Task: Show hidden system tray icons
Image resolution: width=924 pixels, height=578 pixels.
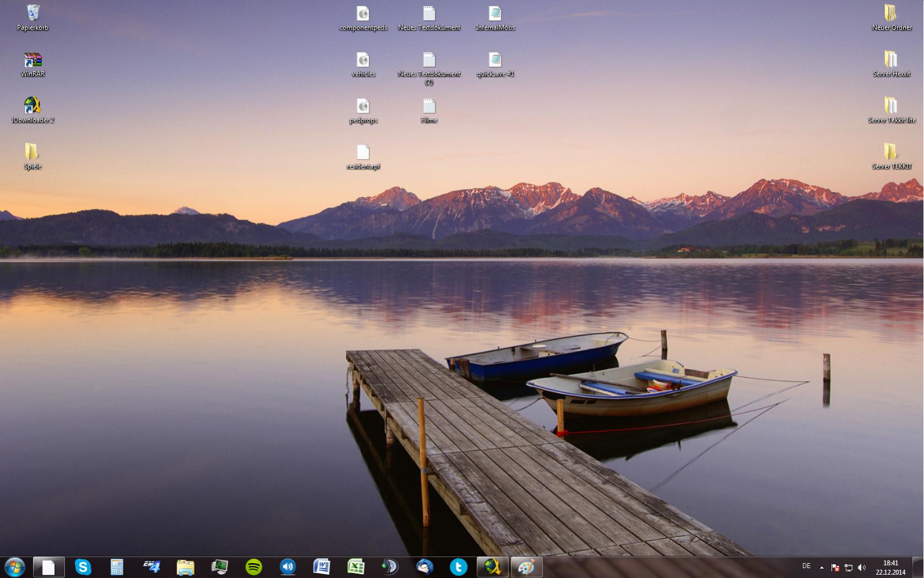Action: 822,567
